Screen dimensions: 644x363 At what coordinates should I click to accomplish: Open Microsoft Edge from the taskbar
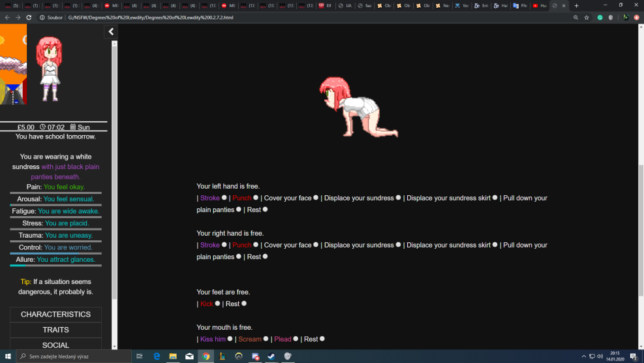coord(157,356)
